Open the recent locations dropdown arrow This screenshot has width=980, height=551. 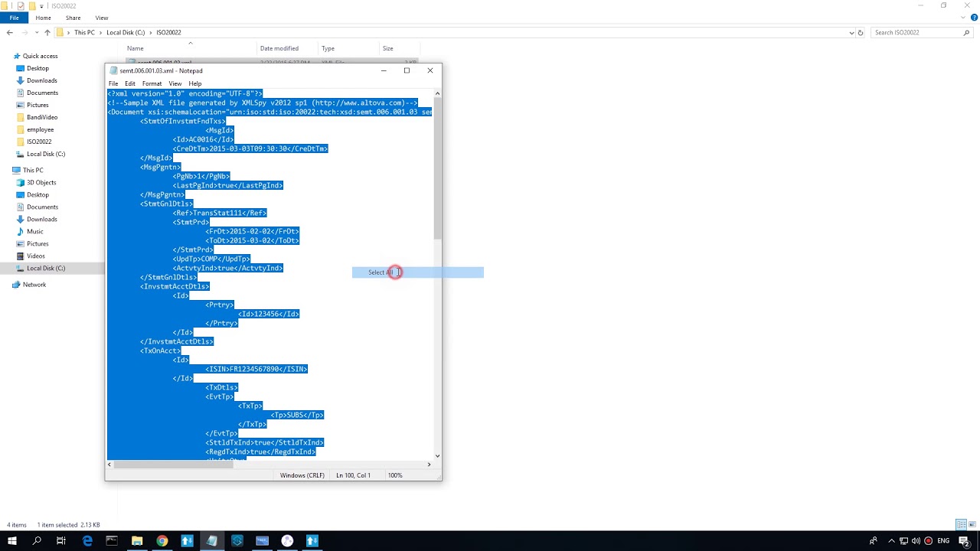36,33
